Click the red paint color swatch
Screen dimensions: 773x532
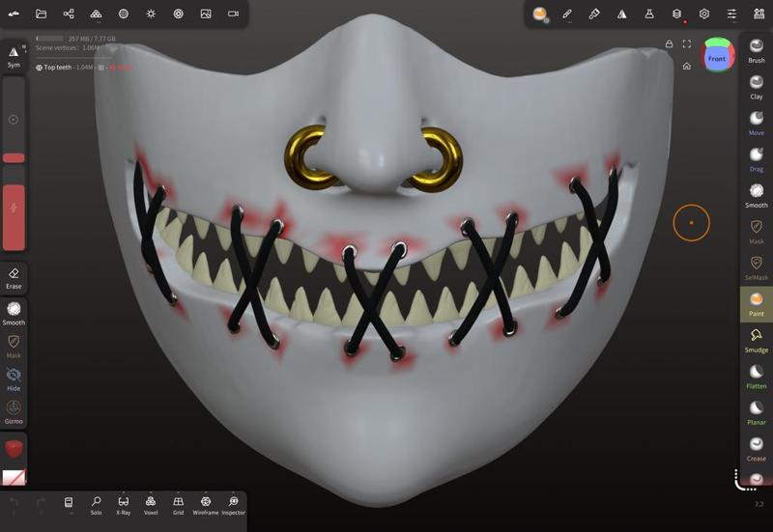[x=14, y=449]
